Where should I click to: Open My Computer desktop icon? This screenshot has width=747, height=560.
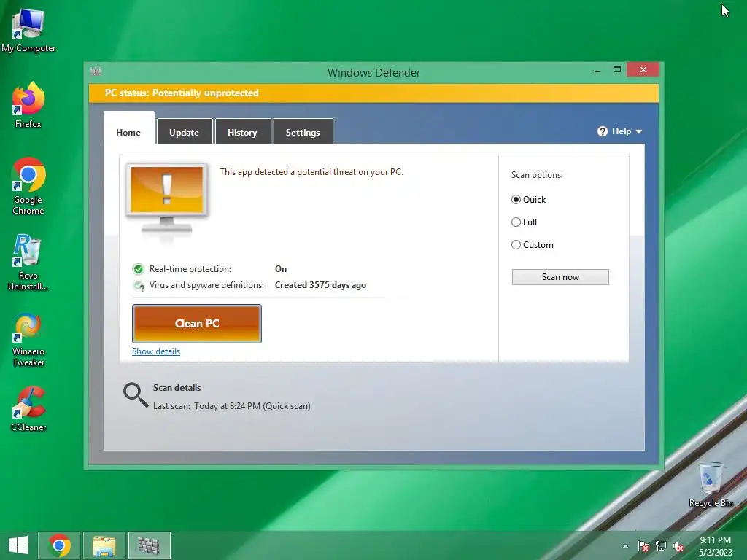point(28,29)
